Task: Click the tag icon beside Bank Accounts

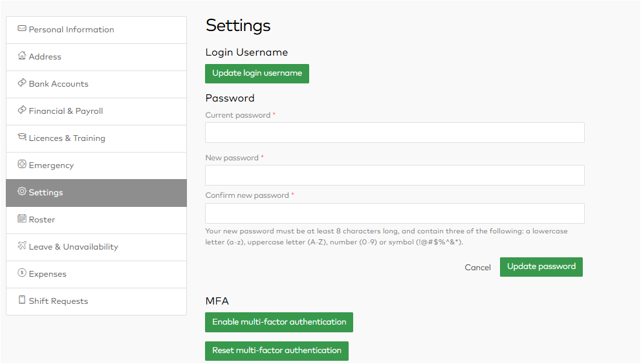Action: coord(22,83)
